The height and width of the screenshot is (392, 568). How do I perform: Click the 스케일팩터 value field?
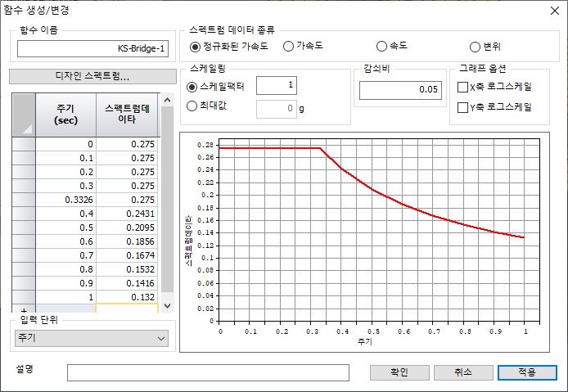tap(277, 86)
